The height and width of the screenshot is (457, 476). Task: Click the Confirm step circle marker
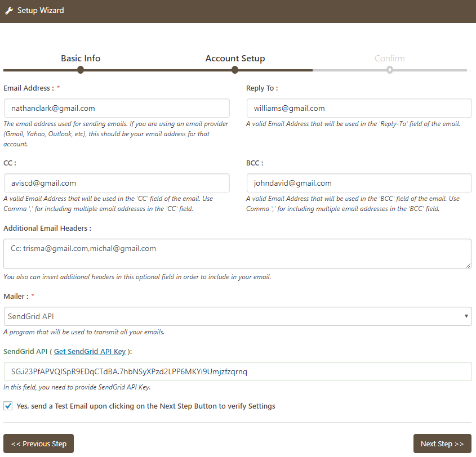[390, 70]
